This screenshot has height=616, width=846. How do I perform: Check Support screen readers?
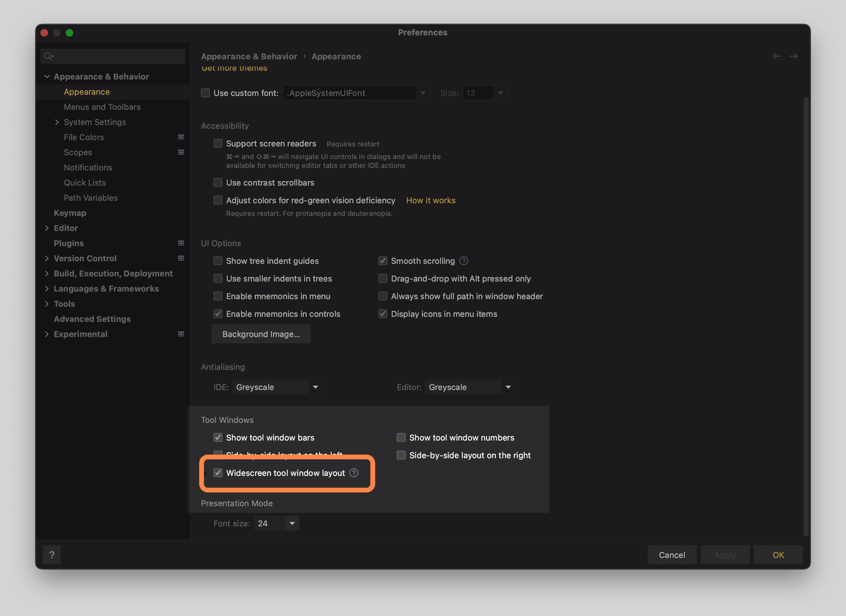coord(218,143)
